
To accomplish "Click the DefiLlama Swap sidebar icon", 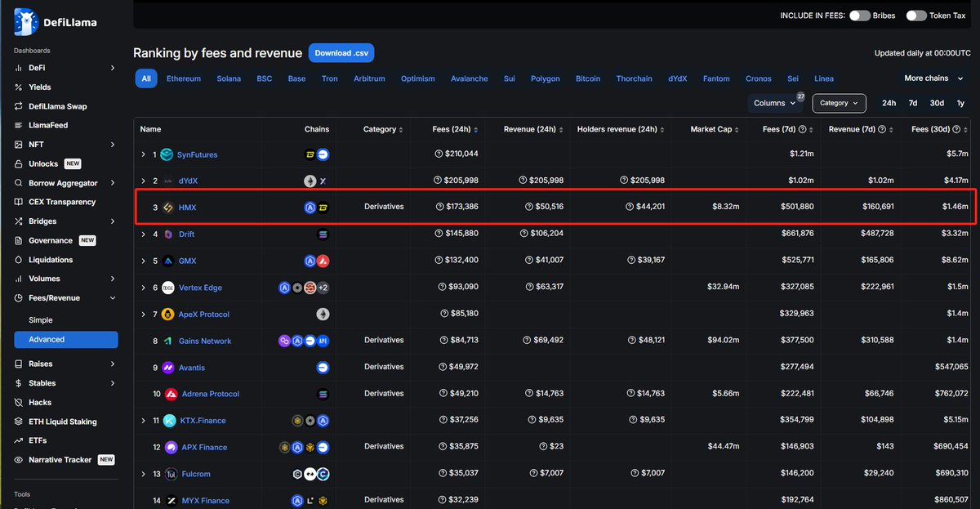I will [x=19, y=106].
